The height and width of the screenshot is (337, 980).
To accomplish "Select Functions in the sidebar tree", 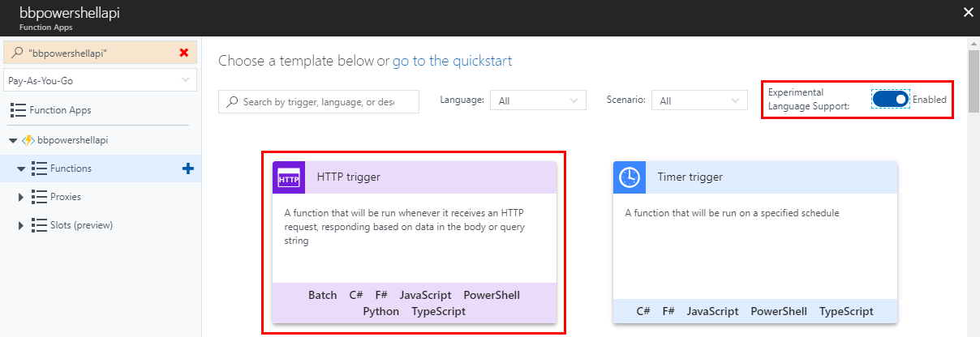I will pyautogui.click(x=71, y=168).
